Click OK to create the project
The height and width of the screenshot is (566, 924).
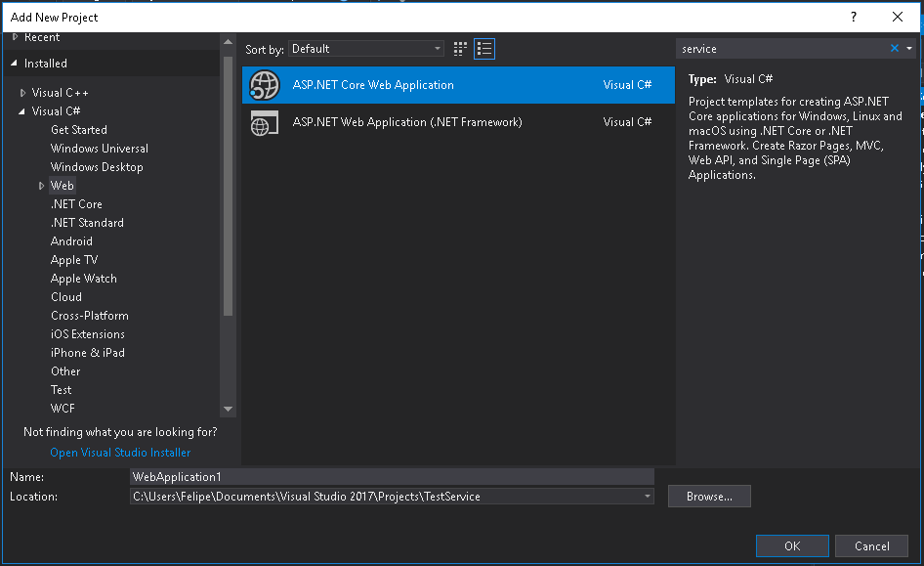coord(792,545)
